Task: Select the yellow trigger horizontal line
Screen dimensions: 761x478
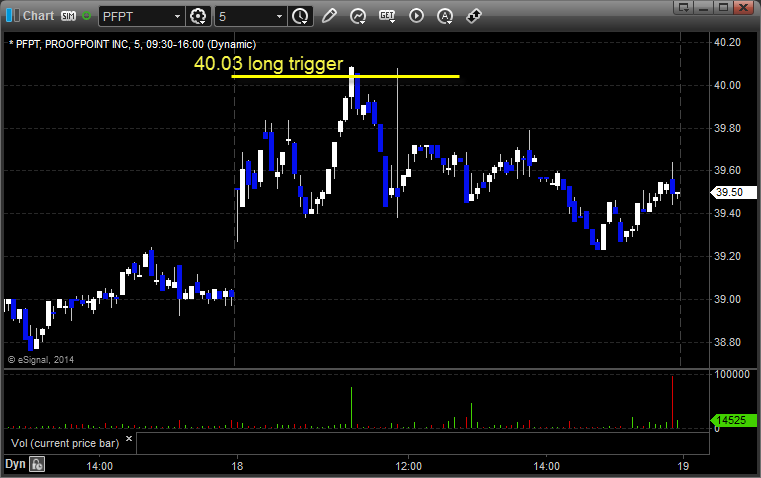Action: coord(345,76)
